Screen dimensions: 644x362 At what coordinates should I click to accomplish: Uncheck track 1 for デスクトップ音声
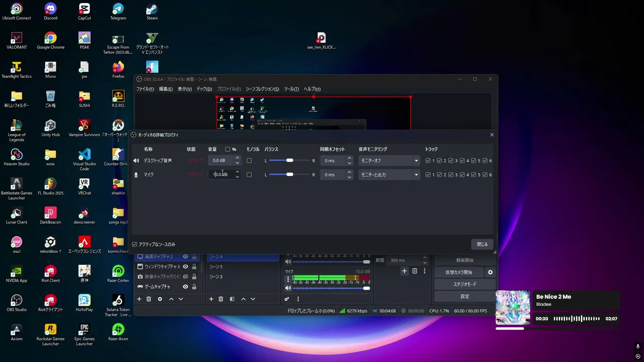428,161
